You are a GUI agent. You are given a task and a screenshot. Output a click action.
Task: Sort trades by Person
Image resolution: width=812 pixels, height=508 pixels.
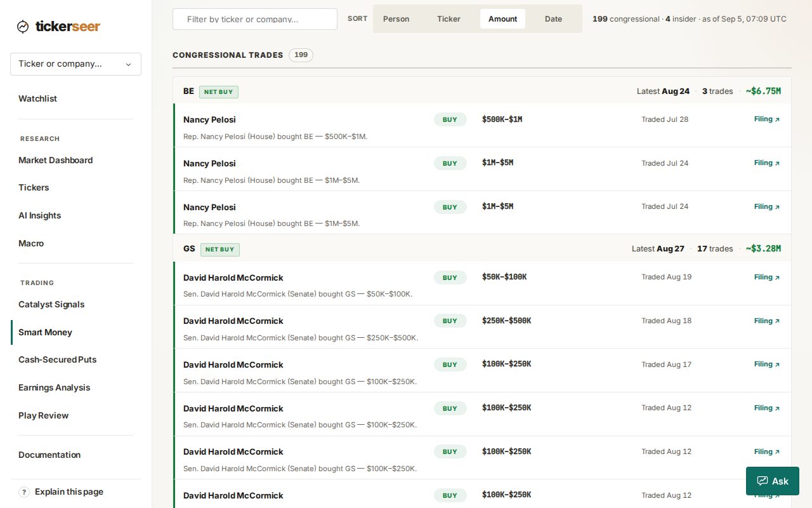point(396,19)
